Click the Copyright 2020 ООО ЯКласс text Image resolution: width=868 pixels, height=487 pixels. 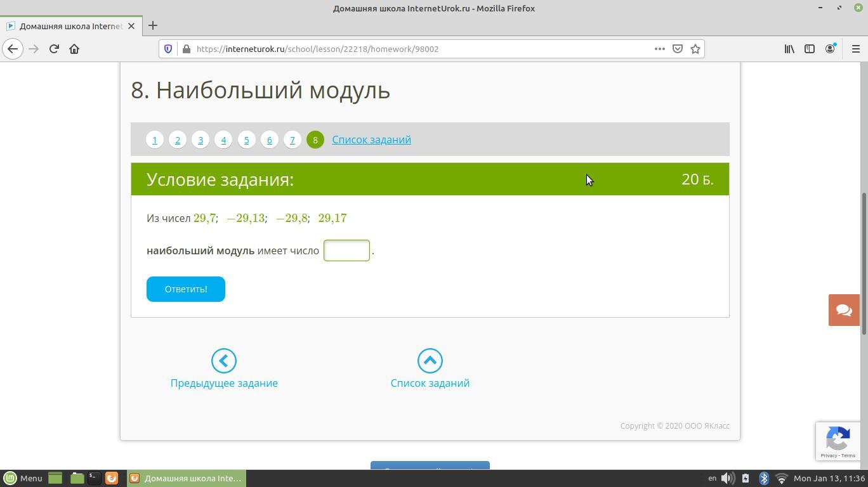[x=675, y=426]
